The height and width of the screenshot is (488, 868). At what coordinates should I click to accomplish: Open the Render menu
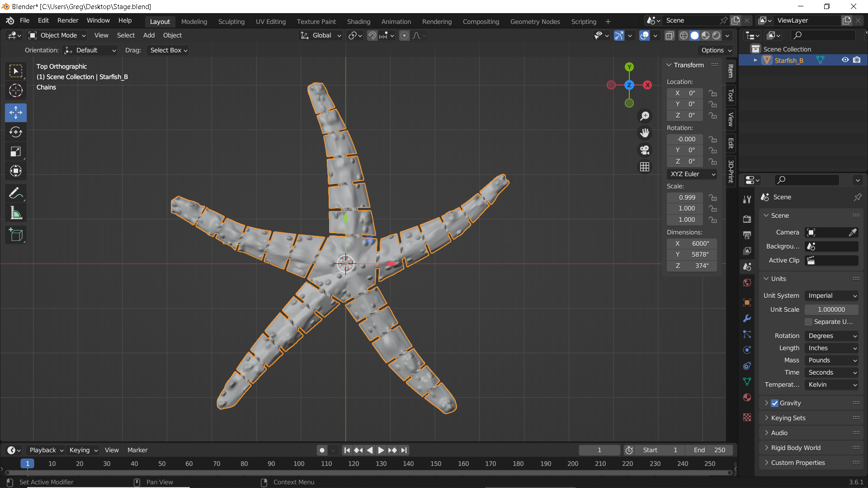(x=68, y=21)
